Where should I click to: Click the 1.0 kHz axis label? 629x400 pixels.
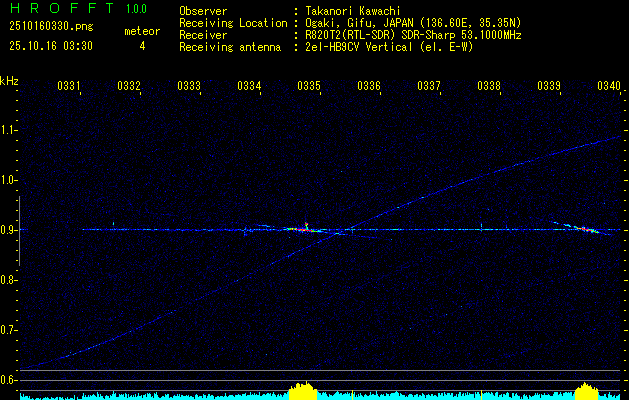click(8, 180)
